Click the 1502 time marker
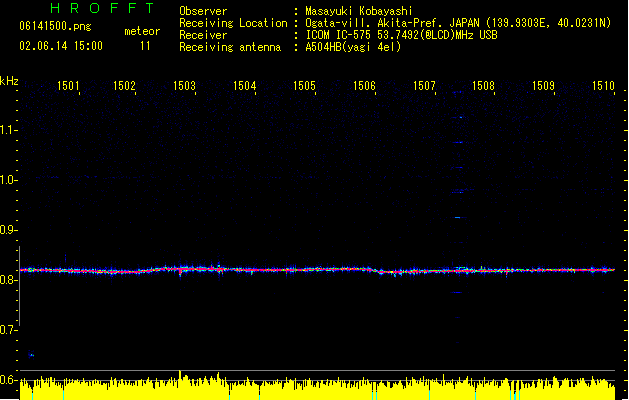This screenshot has width=629, height=400. (x=124, y=86)
